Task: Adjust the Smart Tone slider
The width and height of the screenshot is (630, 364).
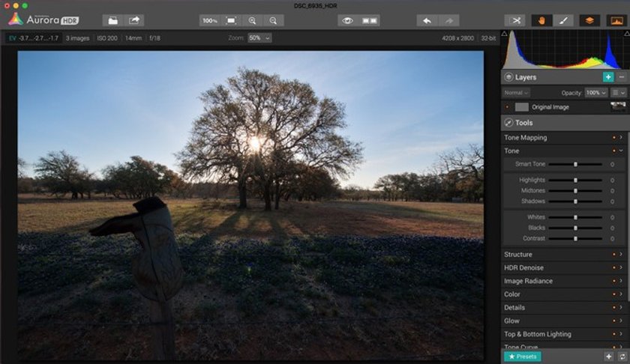Action: (x=575, y=164)
